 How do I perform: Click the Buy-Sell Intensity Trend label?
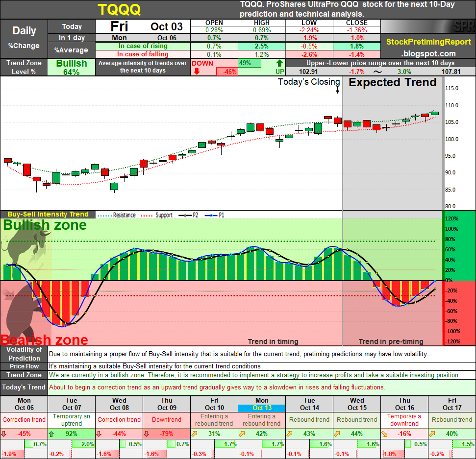tap(48, 214)
